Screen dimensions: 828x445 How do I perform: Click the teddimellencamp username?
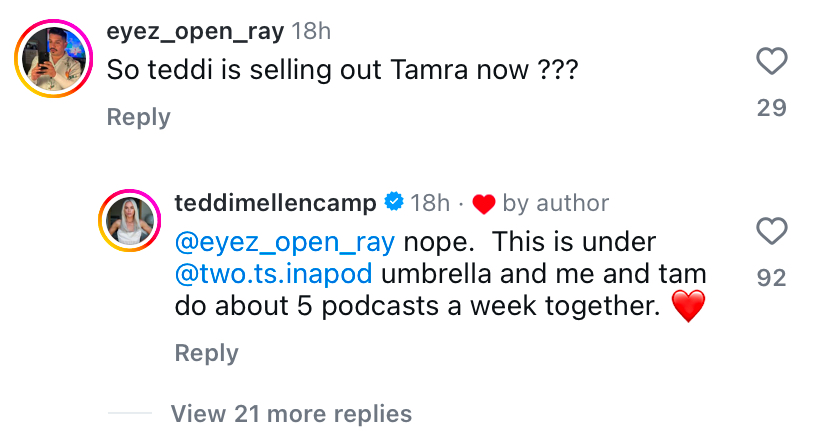(x=275, y=203)
